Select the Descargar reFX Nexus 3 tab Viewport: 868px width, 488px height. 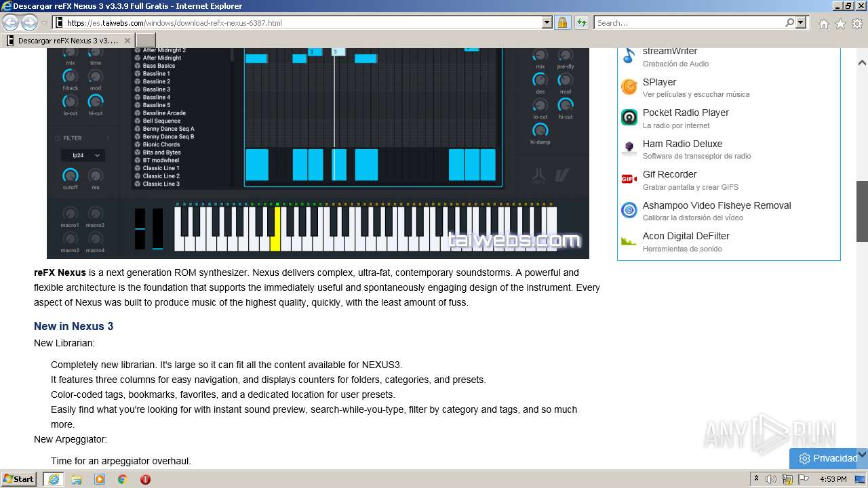[67, 41]
